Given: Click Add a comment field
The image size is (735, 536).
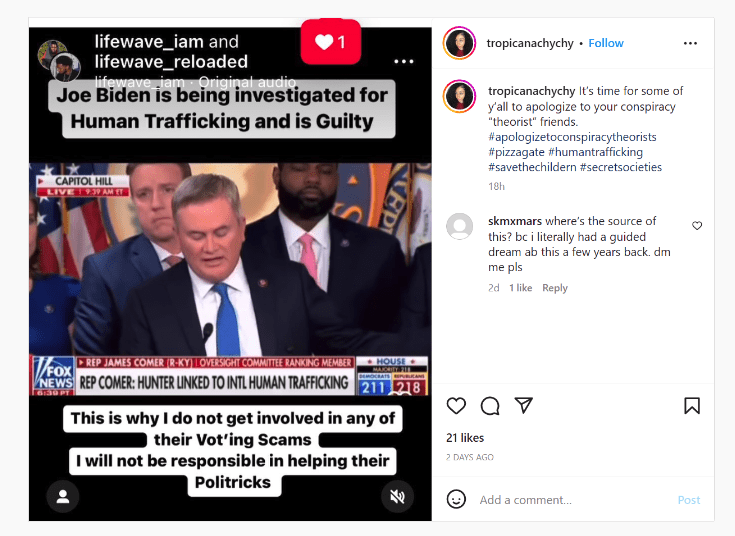Looking at the screenshot, I should (x=574, y=500).
